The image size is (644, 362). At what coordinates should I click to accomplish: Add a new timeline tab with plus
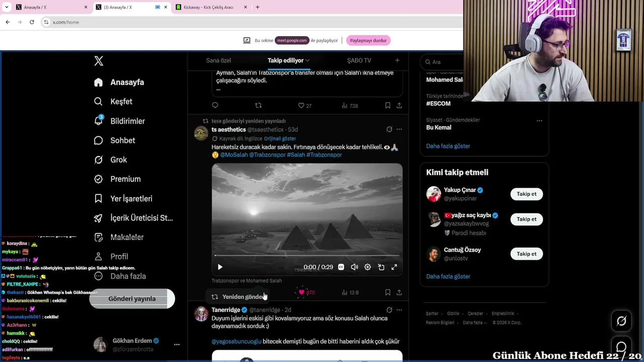click(x=397, y=60)
